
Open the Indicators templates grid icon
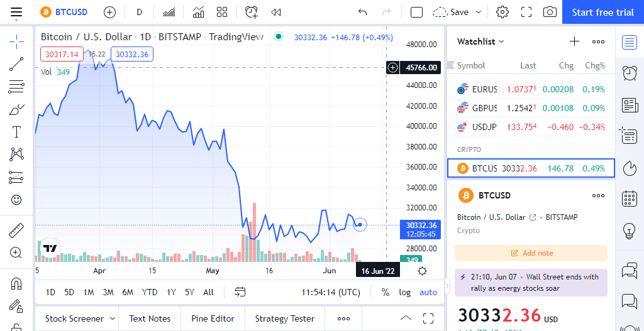point(221,12)
